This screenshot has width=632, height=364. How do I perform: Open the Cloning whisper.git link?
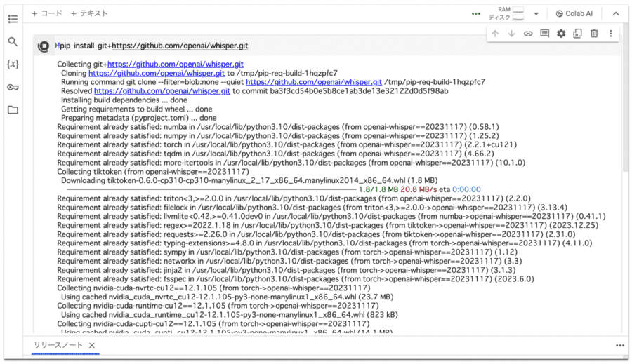157,73
